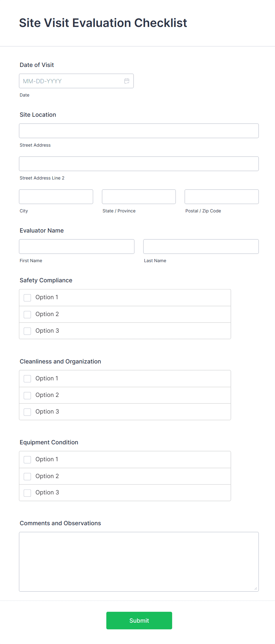Select the State / Province field
Viewport: 275px width, 644px height.
[x=138, y=196]
